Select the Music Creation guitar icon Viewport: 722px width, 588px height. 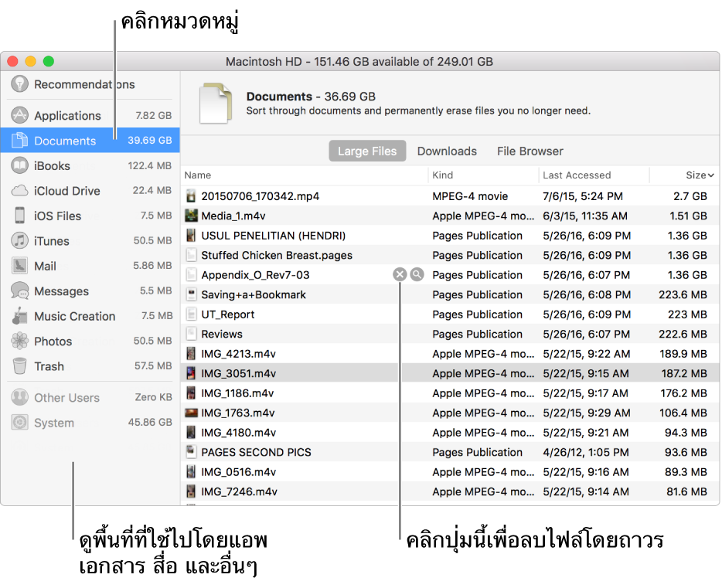pyautogui.click(x=19, y=315)
